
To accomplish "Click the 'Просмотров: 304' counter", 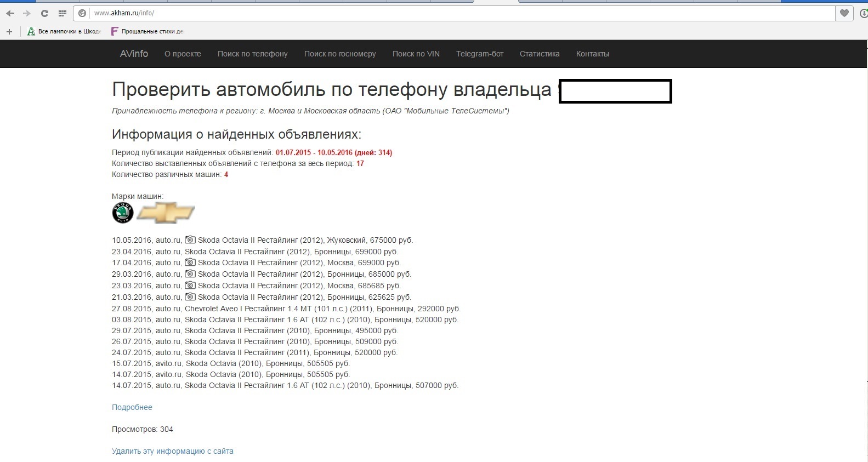I will 143,429.
